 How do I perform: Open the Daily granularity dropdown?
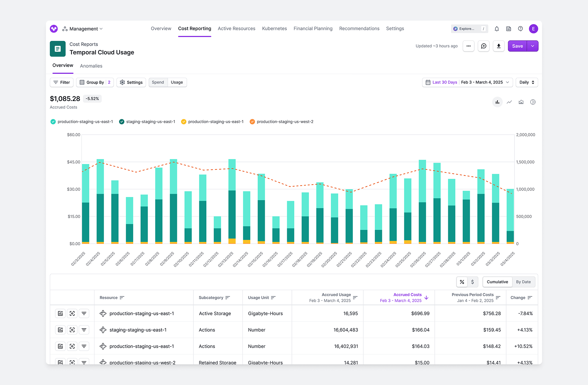[x=527, y=82]
